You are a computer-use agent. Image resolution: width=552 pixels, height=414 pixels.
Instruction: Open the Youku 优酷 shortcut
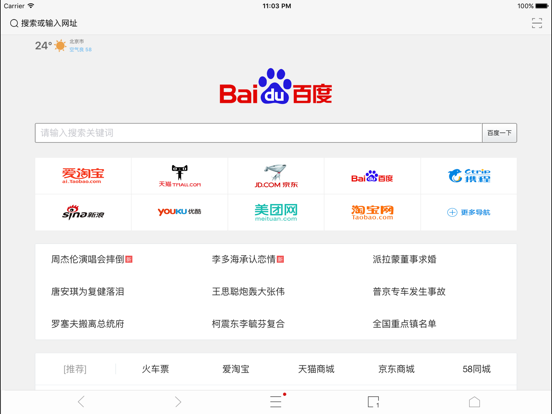tap(180, 212)
